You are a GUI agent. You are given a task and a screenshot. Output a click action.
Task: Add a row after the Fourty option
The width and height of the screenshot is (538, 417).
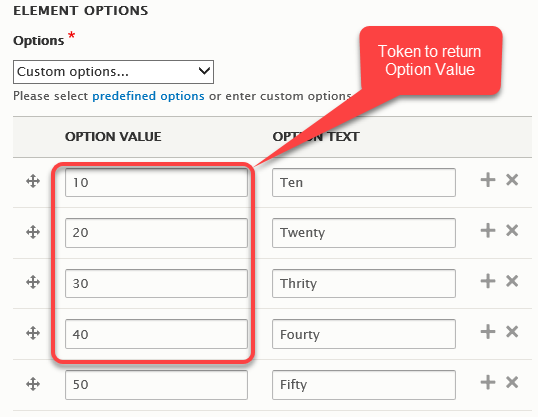pyautogui.click(x=488, y=332)
